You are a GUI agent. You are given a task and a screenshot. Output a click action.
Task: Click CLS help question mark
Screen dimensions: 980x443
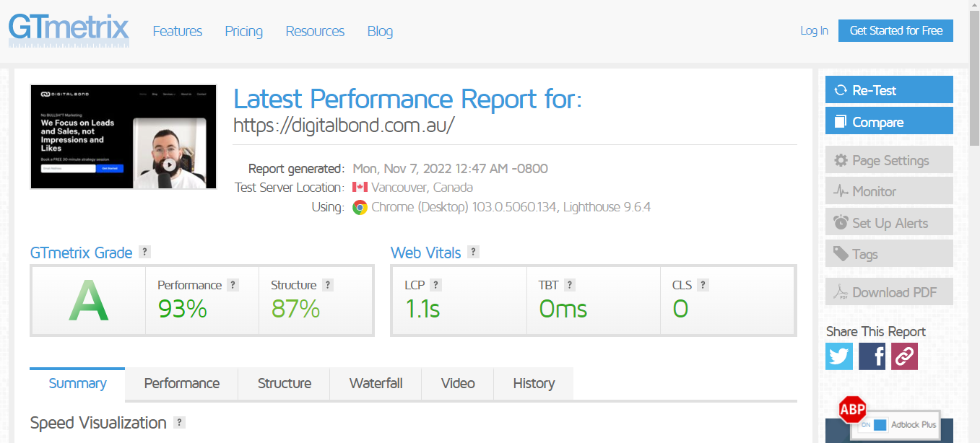pyautogui.click(x=703, y=285)
